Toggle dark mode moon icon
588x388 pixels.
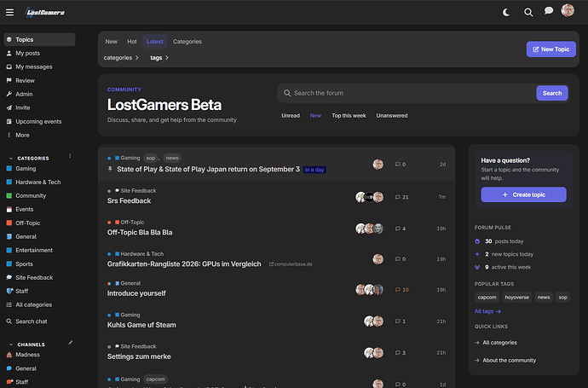506,13
